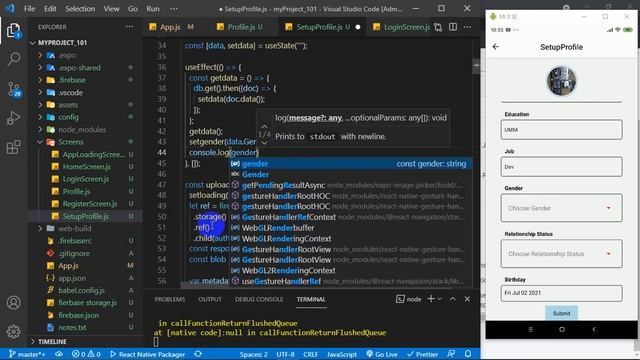Click the Education input field
Image resolution: width=640 pixels, height=360 pixels.
[x=562, y=130]
